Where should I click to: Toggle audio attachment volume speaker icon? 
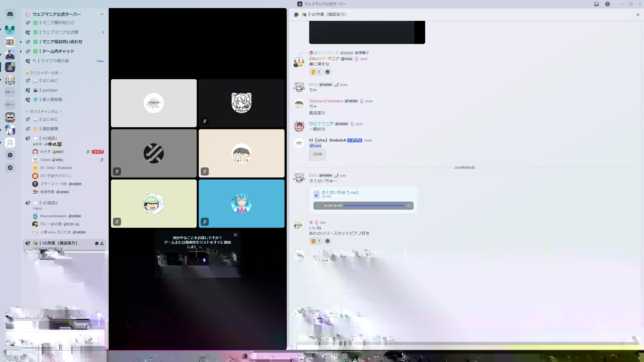pyautogui.click(x=409, y=206)
